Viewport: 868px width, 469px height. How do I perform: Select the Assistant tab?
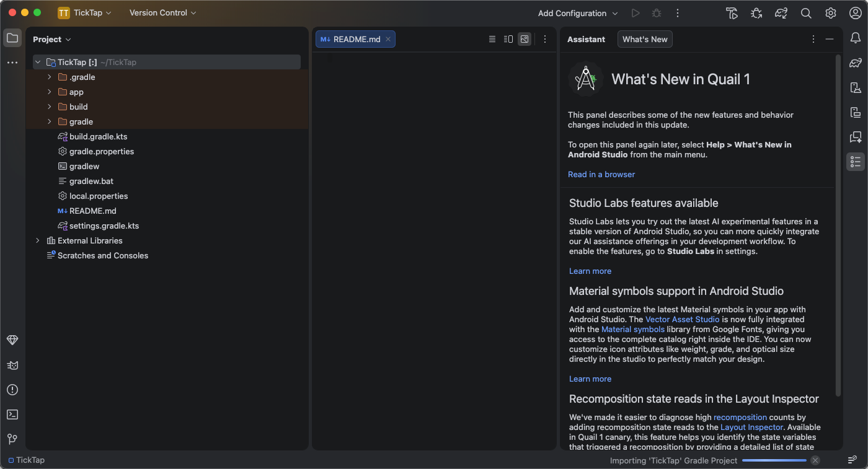pos(586,39)
